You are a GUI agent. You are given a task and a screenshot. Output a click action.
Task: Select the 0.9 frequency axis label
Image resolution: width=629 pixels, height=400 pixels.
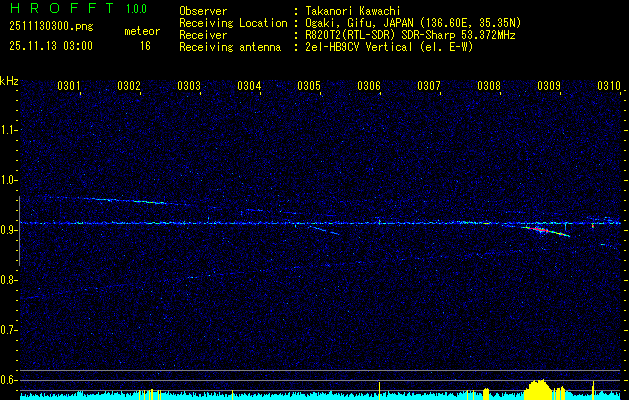pos(9,229)
